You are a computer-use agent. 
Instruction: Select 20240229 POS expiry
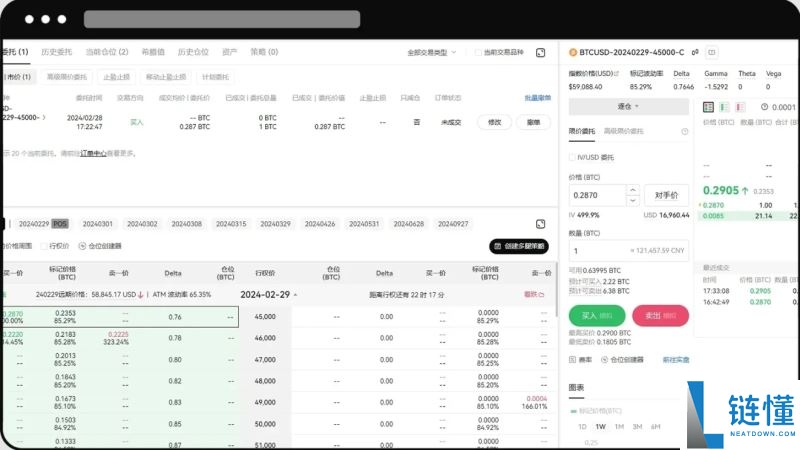point(43,224)
